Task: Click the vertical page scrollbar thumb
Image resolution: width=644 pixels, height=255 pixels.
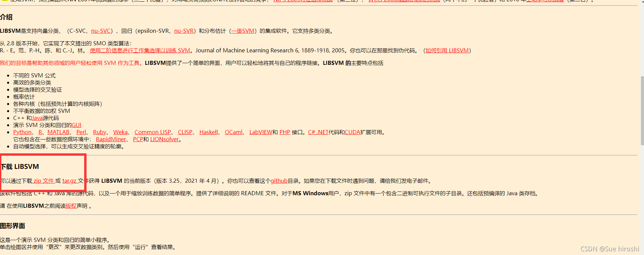Action: 642,111
